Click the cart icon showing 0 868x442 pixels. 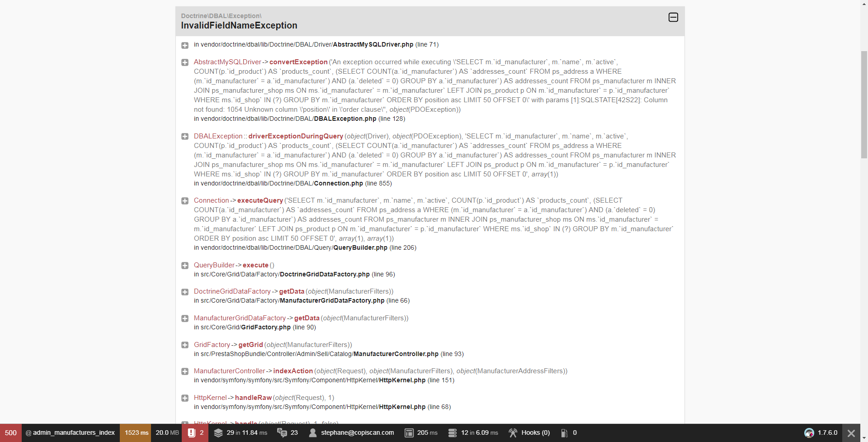coord(569,432)
